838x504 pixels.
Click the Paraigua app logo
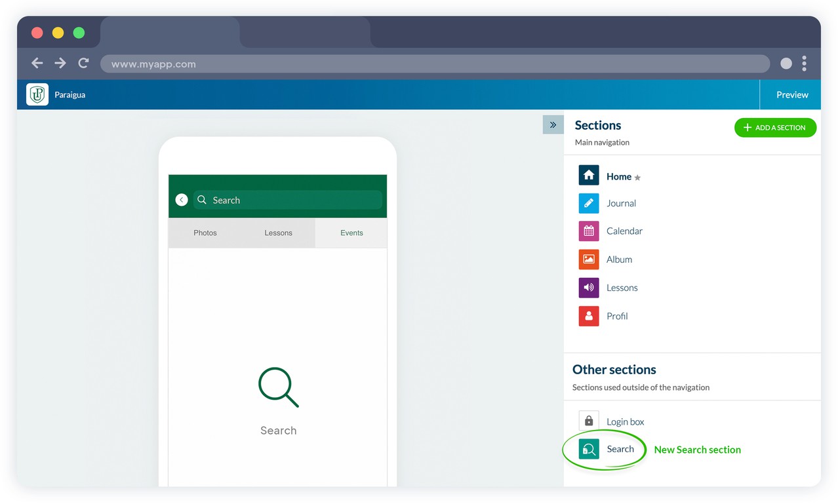[37, 94]
